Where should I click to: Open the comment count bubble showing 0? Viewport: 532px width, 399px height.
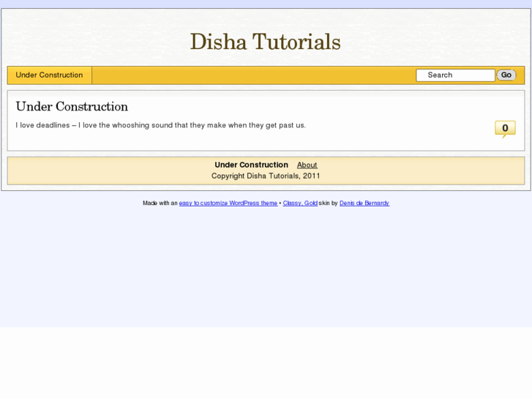pyautogui.click(x=505, y=129)
